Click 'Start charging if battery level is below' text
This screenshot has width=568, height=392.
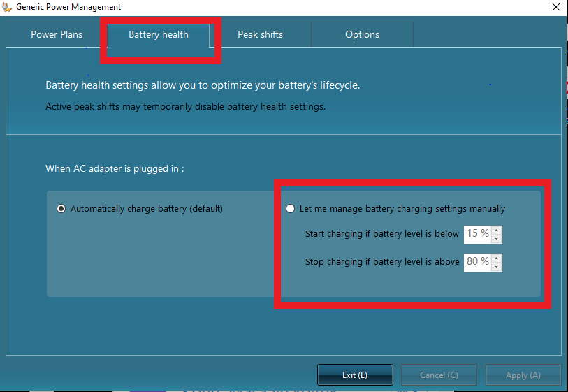point(381,234)
